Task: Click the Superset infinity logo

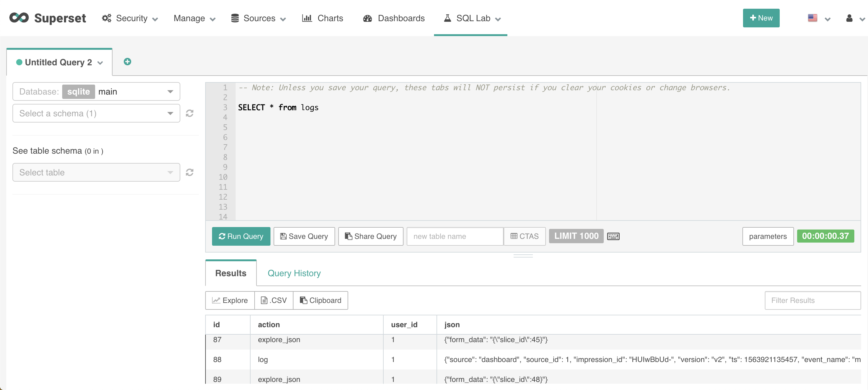Action: click(x=19, y=17)
